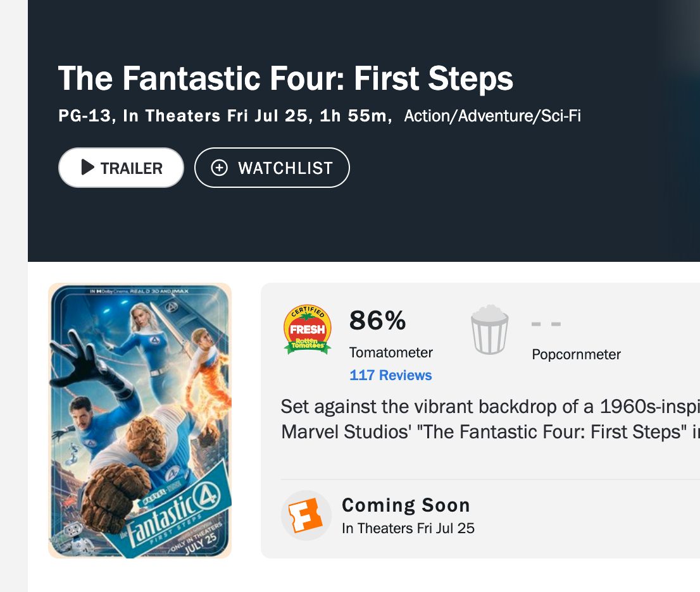The width and height of the screenshot is (700, 592).
Task: Click the empty popcorn bucket icon
Action: point(490,330)
